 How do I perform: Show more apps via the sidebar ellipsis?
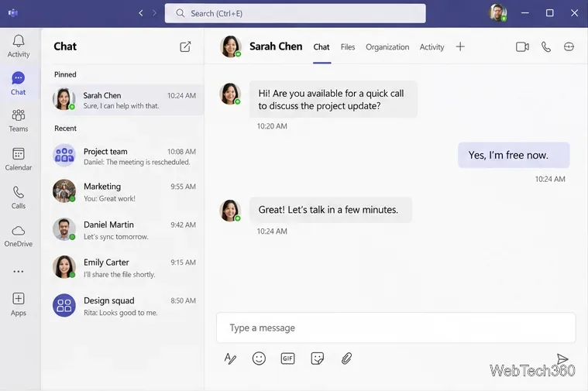[19, 272]
